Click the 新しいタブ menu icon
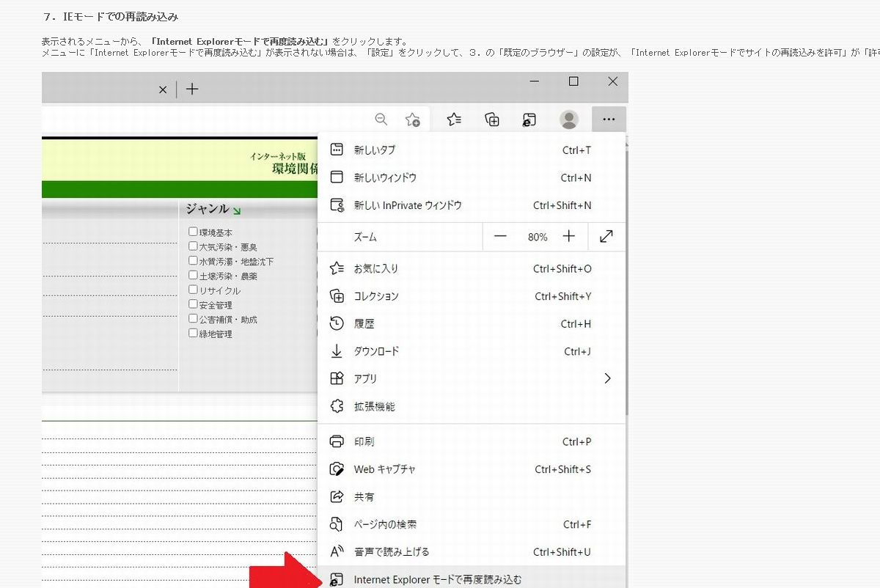The image size is (880, 588). pos(337,150)
